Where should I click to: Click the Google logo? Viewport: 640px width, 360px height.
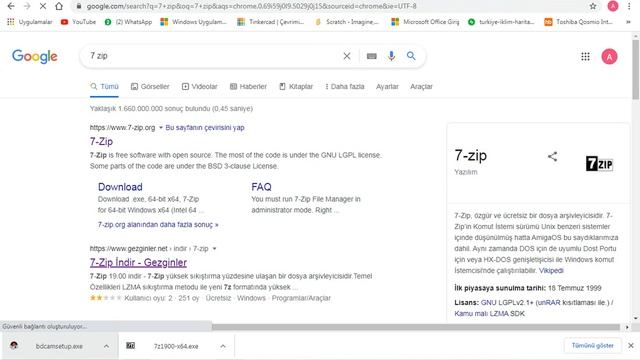pyautogui.click(x=35, y=56)
